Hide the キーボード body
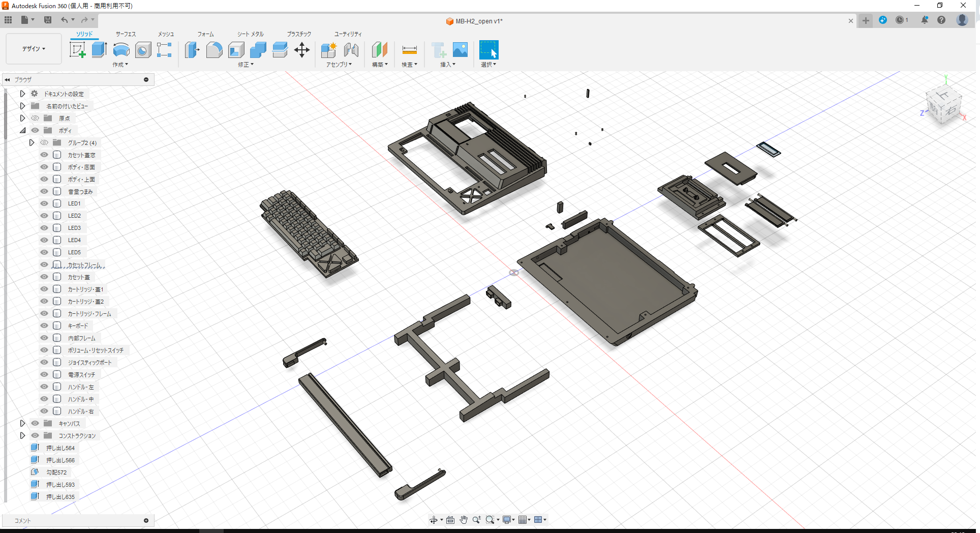This screenshot has width=980, height=533. tap(44, 325)
